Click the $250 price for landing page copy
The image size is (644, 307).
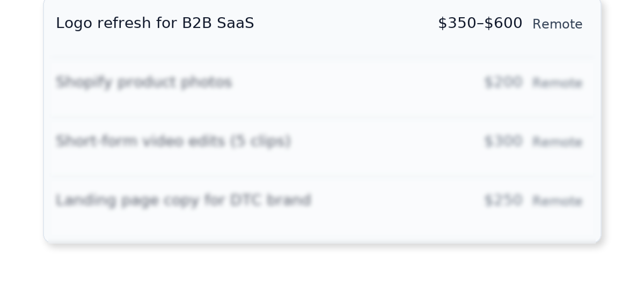tap(503, 200)
